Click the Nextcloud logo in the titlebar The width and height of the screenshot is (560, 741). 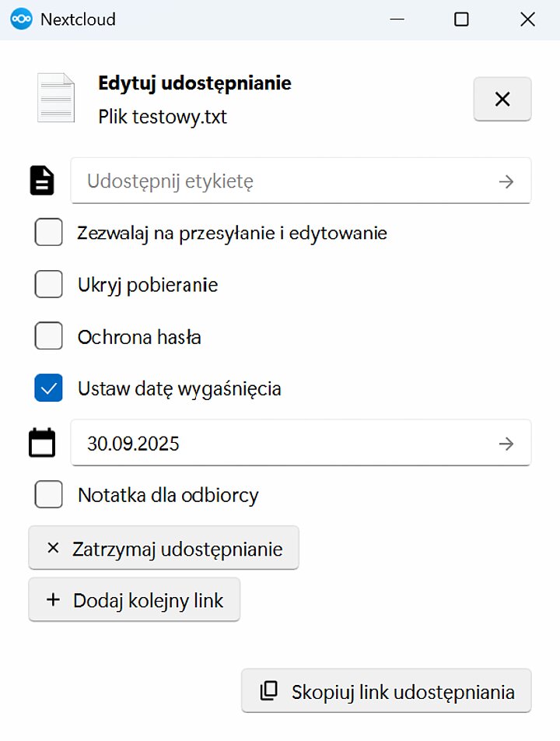tap(22, 19)
